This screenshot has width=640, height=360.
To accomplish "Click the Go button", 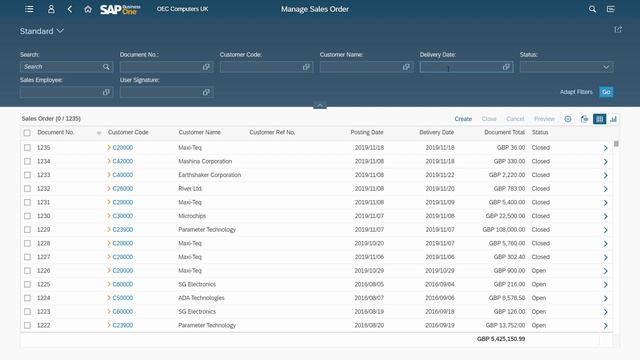I will 606,92.
